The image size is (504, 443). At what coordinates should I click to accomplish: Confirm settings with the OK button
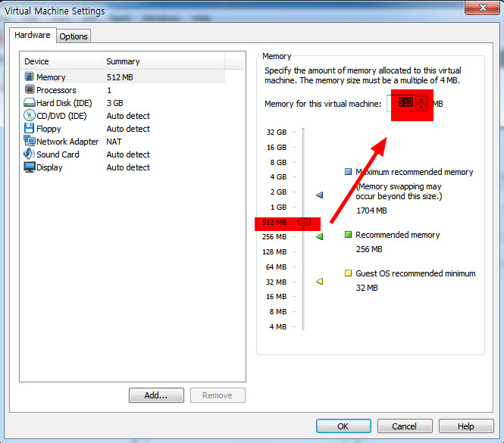pos(343,426)
